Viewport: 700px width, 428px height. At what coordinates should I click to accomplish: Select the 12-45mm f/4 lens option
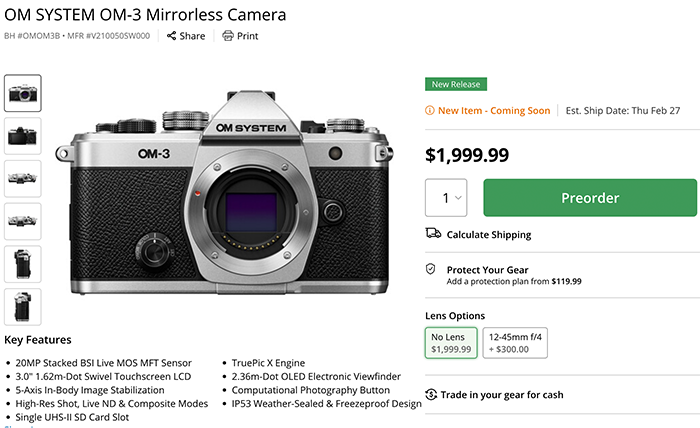[516, 342]
